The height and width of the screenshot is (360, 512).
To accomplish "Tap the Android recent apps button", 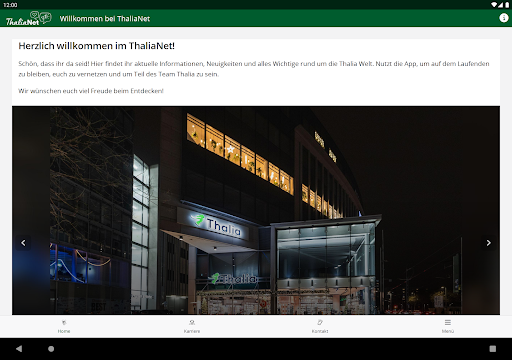I will [x=493, y=349].
